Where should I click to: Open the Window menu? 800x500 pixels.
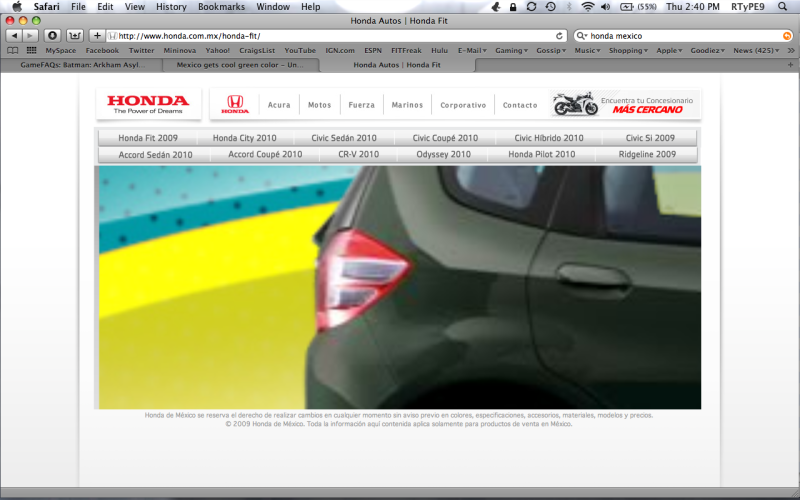point(273,7)
